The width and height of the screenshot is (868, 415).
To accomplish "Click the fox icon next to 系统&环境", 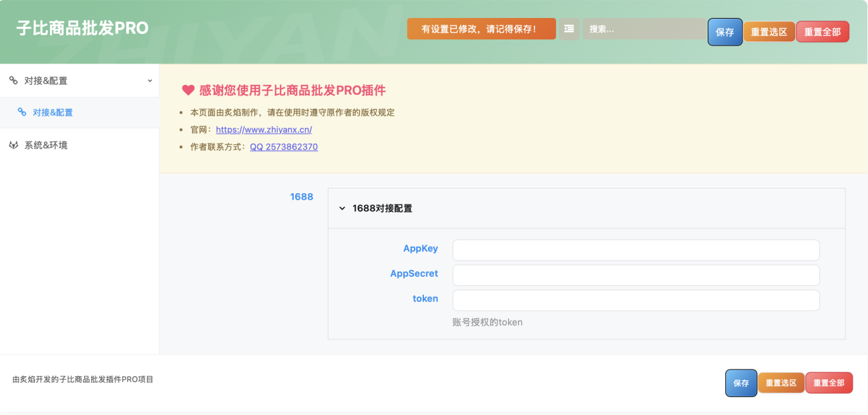I will pyautogui.click(x=13, y=145).
